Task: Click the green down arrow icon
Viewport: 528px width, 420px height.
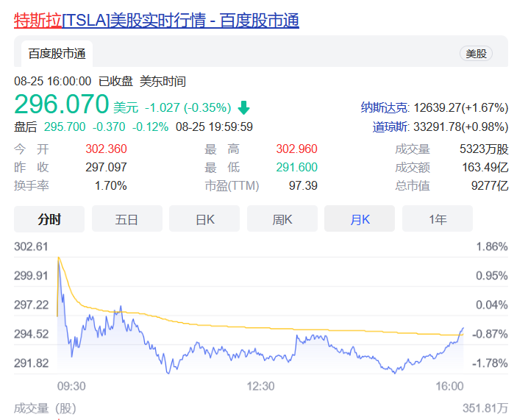Action: tap(243, 107)
